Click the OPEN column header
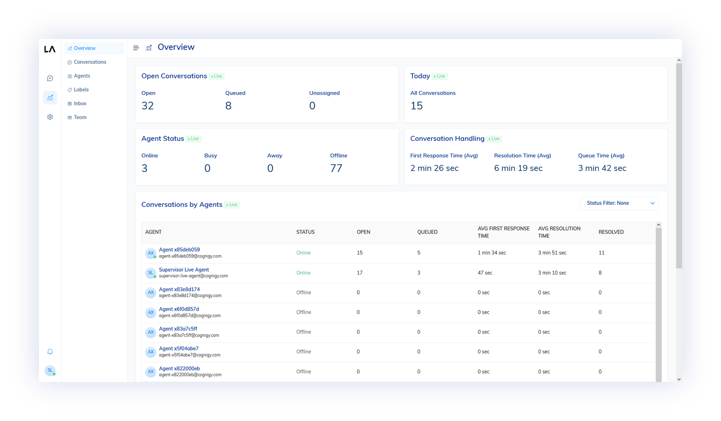Viewport: 721px width, 421px height. [363, 232]
